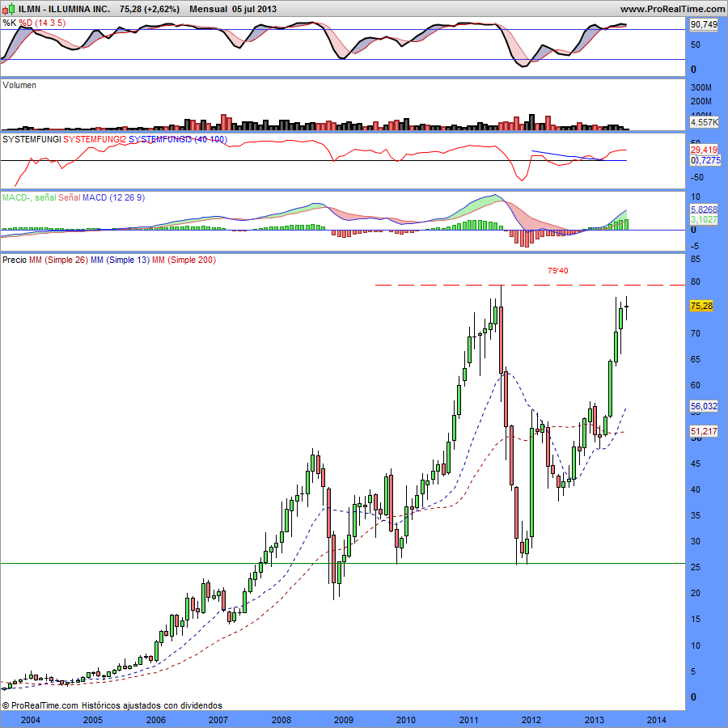This screenshot has width=728, height=728.
Task: Click the red resistance annotation 79'40
Action: coord(557,271)
